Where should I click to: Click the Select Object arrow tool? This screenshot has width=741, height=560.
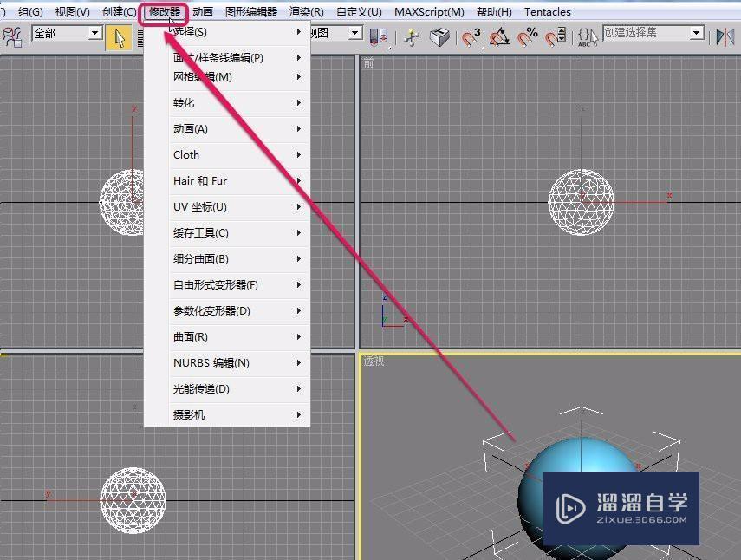pos(119,36)
